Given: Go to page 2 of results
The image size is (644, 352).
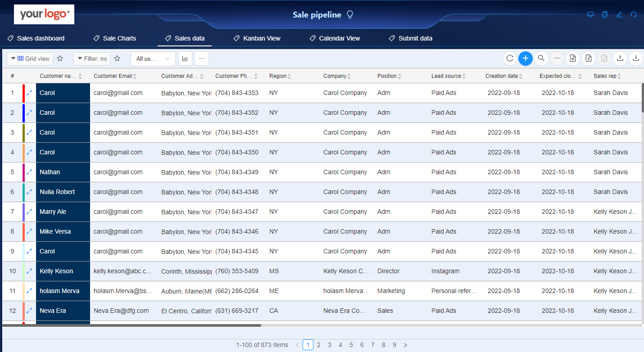Looking at the screenshot, I should click(319, 345).
